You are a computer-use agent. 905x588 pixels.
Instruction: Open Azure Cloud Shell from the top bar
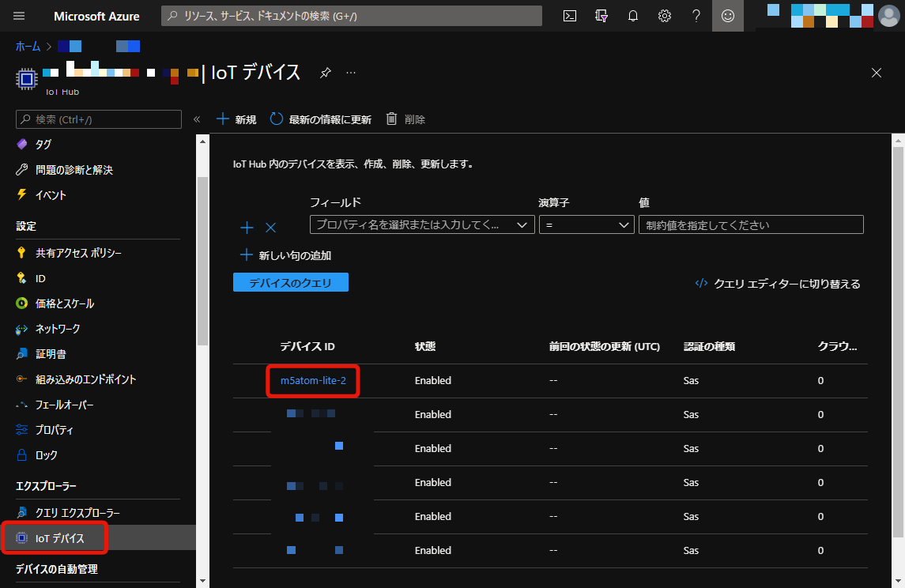(569, 16)
